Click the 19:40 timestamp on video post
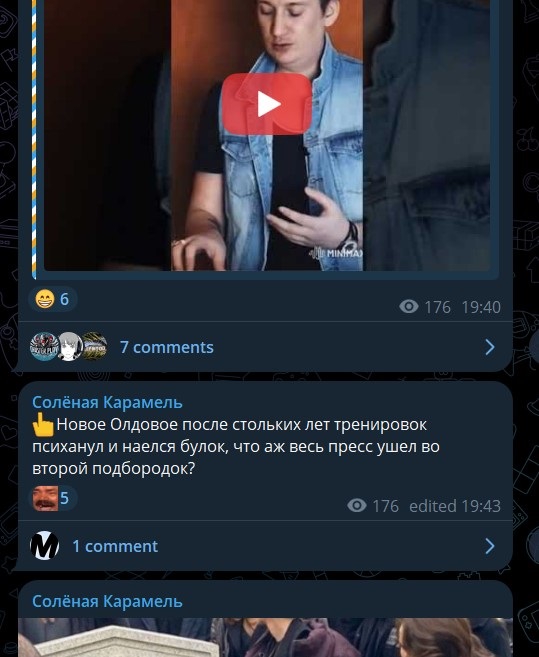This screenshot has width=539, height=657. [x=481, y=307]
